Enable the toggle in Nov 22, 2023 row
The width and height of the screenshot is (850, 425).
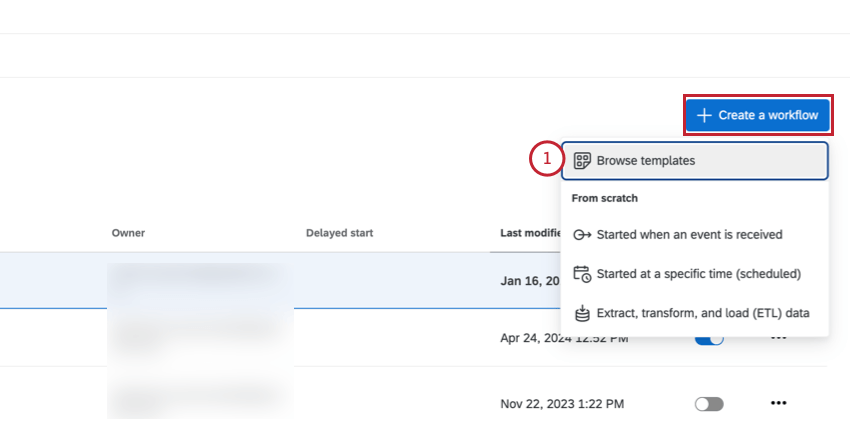pos(708,403)
